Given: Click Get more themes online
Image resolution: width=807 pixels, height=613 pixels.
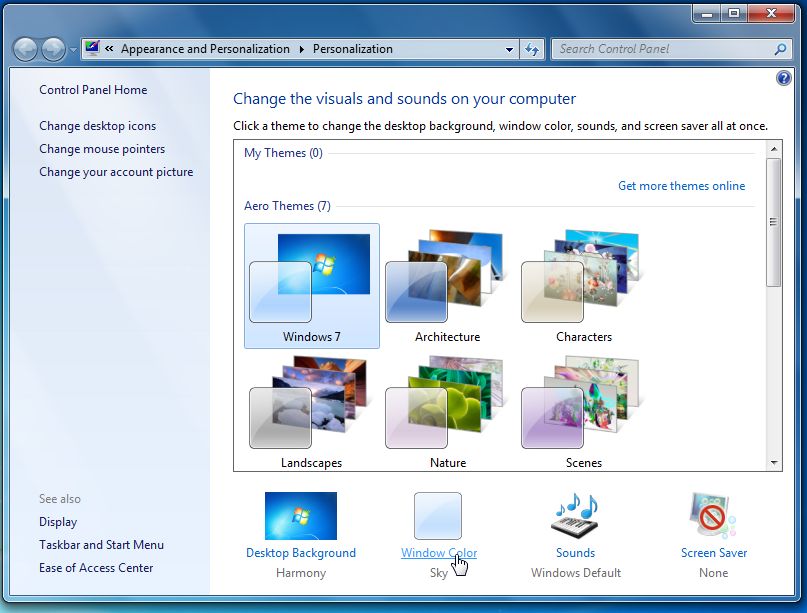Looking at the screenshot, I should point(681,186).
